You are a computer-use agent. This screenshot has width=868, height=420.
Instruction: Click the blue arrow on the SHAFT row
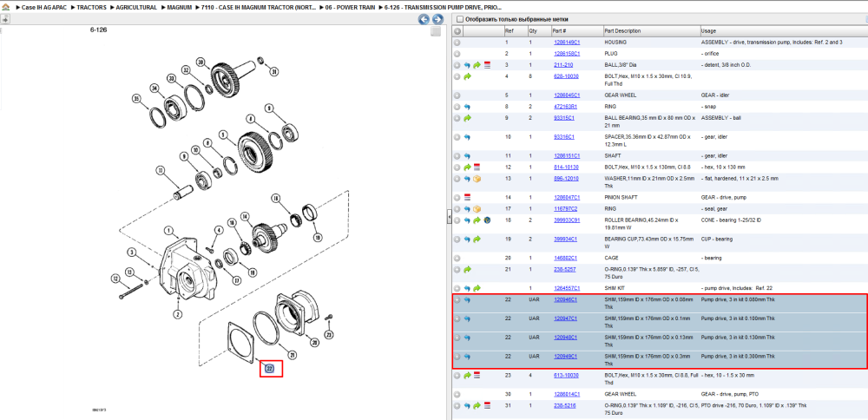(467, 156)
